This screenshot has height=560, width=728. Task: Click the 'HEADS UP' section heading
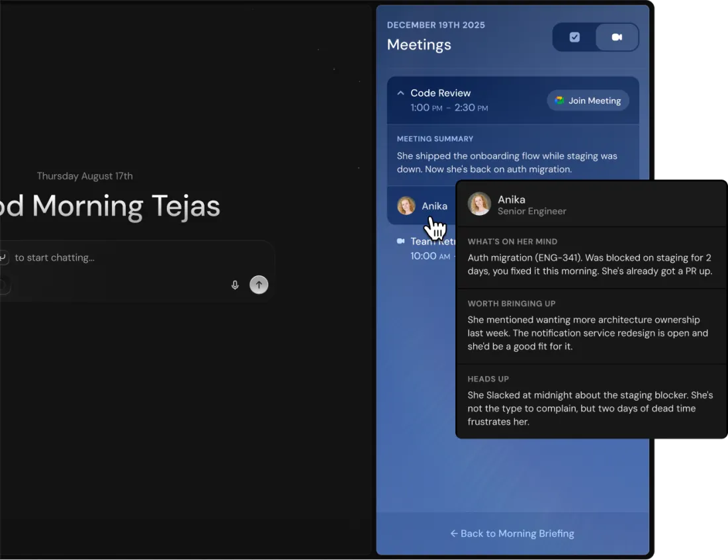pos(488,379)
